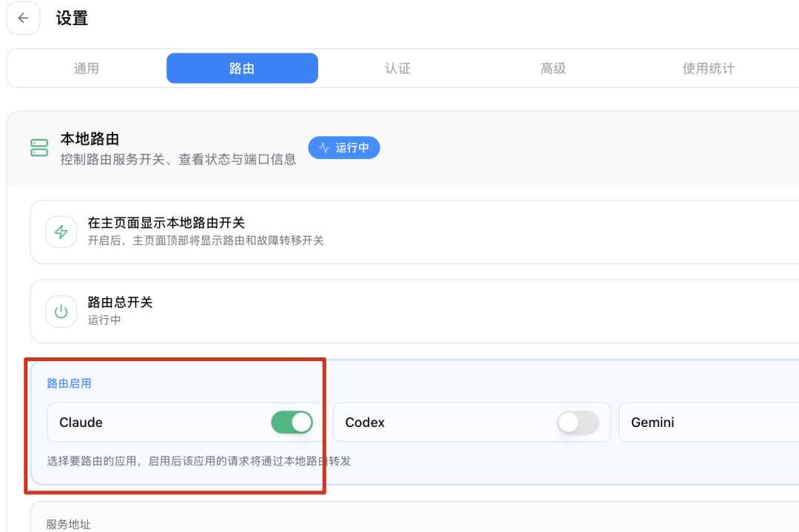Enable the Codex routing toggle
The image size is (799, 532).
578,422
